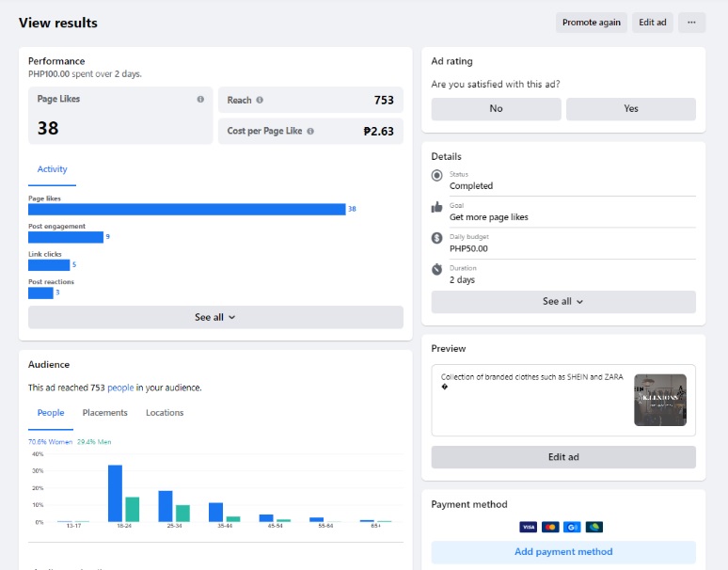Switch to the Placements tab
This screenshot has width=728, height=570.
pyautogui.click(x=104, y=413)
